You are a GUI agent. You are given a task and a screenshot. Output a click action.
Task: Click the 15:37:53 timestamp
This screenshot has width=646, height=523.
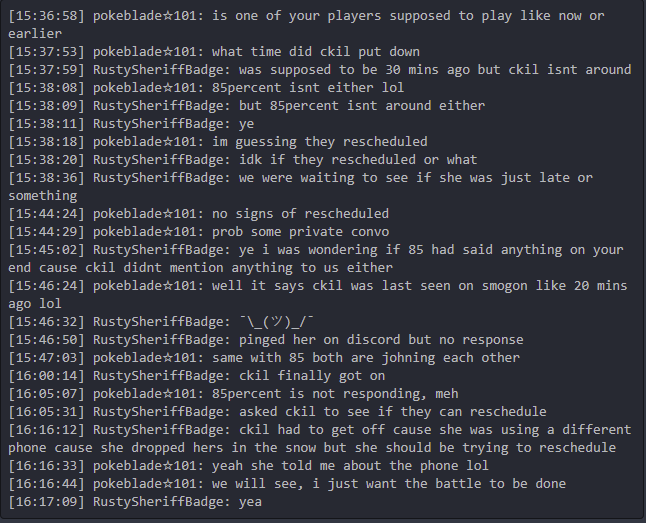point(47,51)
